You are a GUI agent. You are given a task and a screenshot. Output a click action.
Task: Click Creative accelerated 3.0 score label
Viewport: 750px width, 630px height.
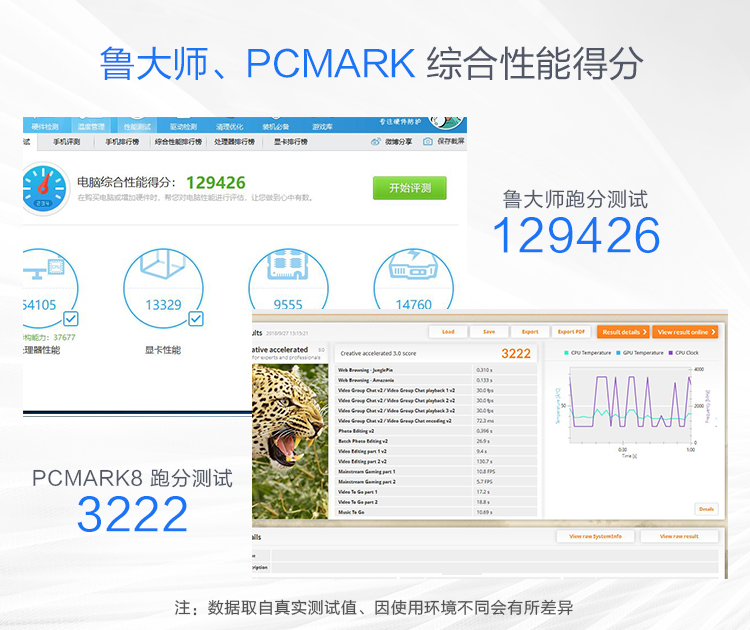coord(378,354)
